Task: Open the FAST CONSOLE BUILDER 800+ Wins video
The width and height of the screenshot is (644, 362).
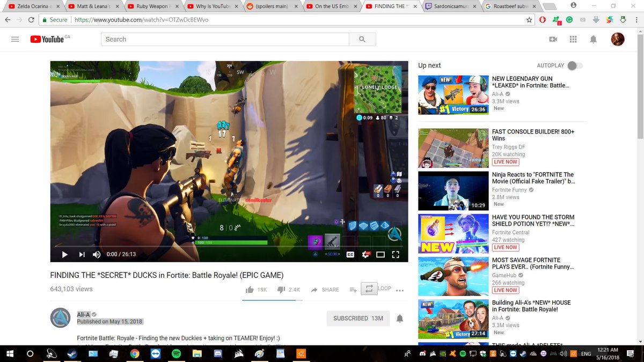Action: [533, 135]
